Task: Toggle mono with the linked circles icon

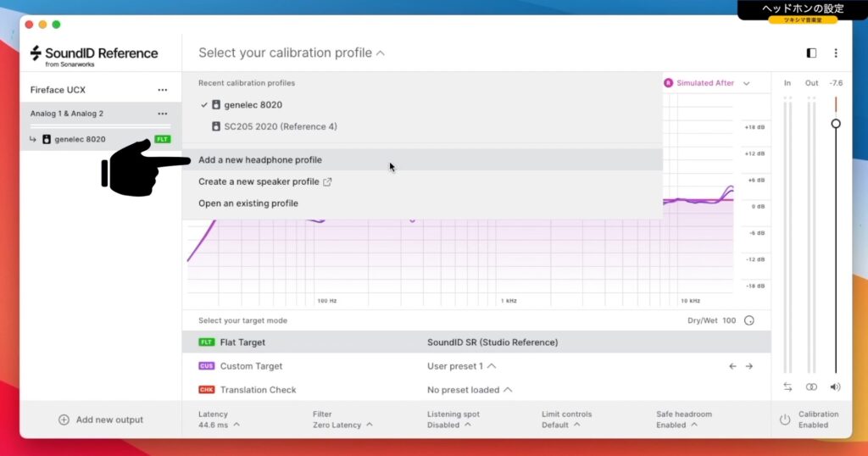Action: (x=811, y=387)
